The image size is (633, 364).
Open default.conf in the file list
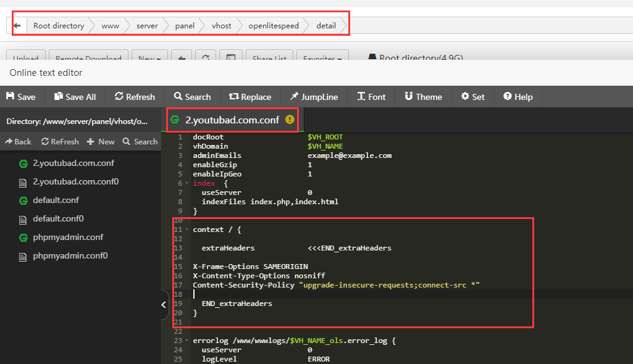(56, 201)
